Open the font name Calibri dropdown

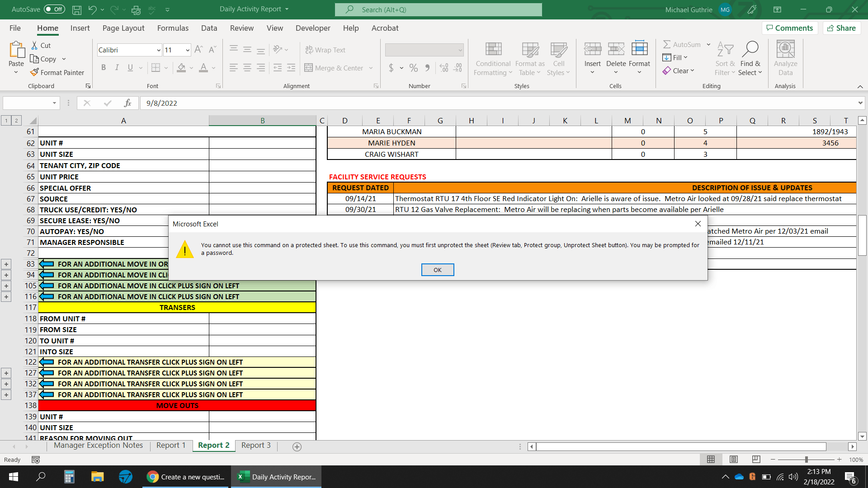(x=159, y=50)
